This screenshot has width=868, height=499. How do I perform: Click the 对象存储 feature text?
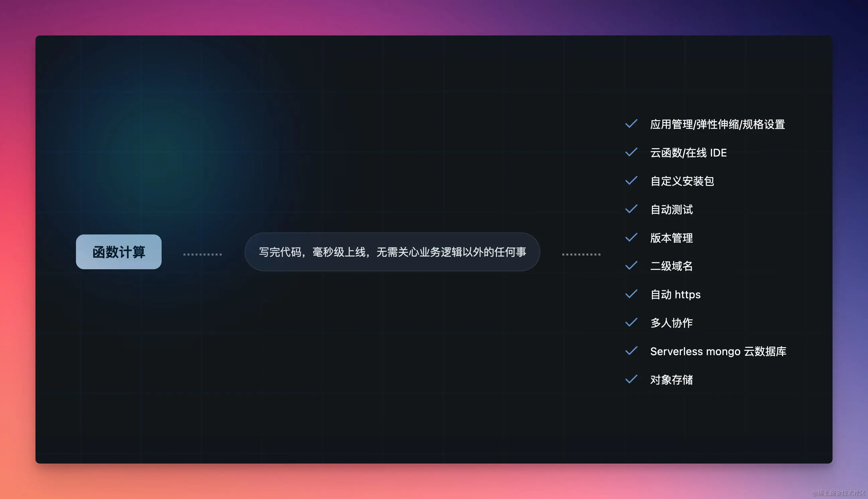[671, 380]
